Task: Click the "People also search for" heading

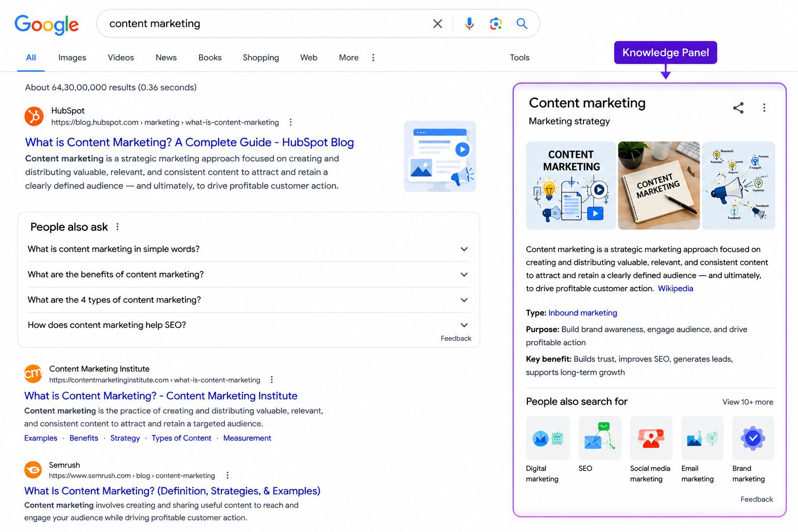Action: [x=577, y=402]
